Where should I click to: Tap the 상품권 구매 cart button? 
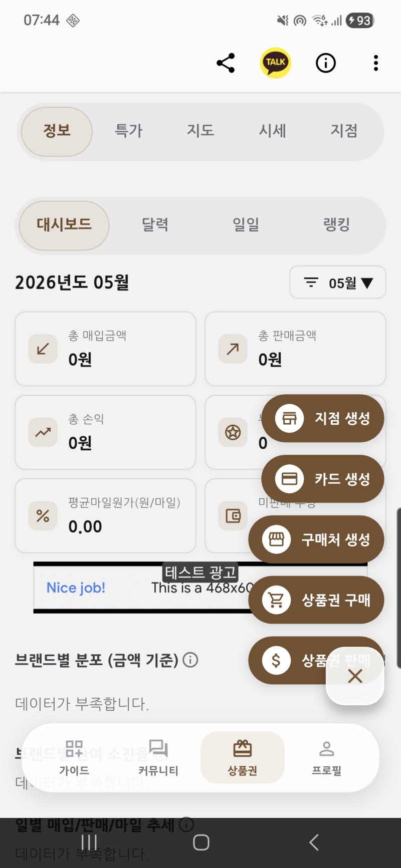click(316, 600)
